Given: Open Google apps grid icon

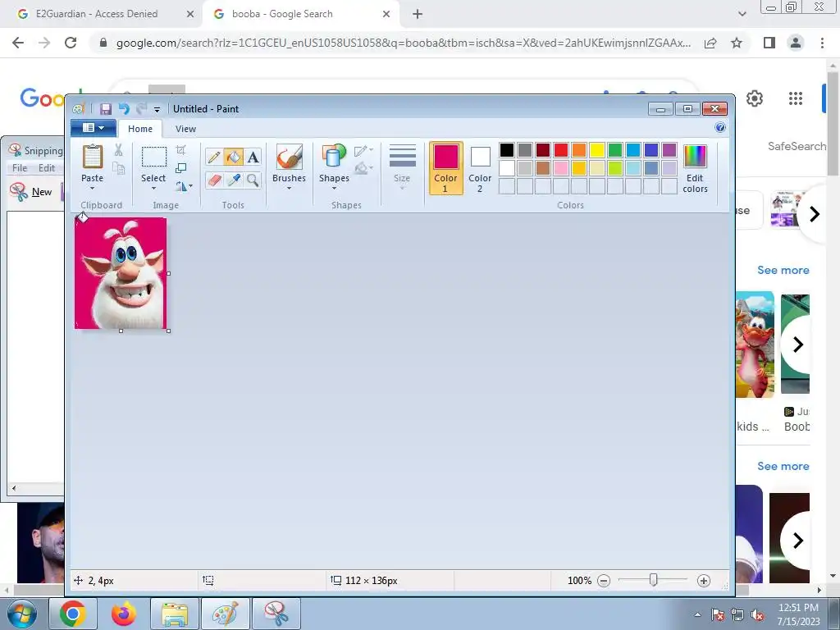Looking at the screenshot, I should [796, 98].
